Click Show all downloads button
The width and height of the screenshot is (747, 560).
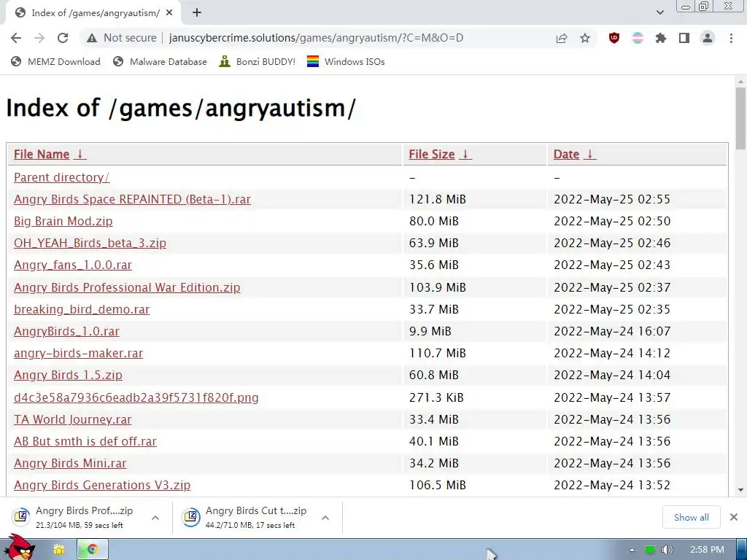pos(692,517)
